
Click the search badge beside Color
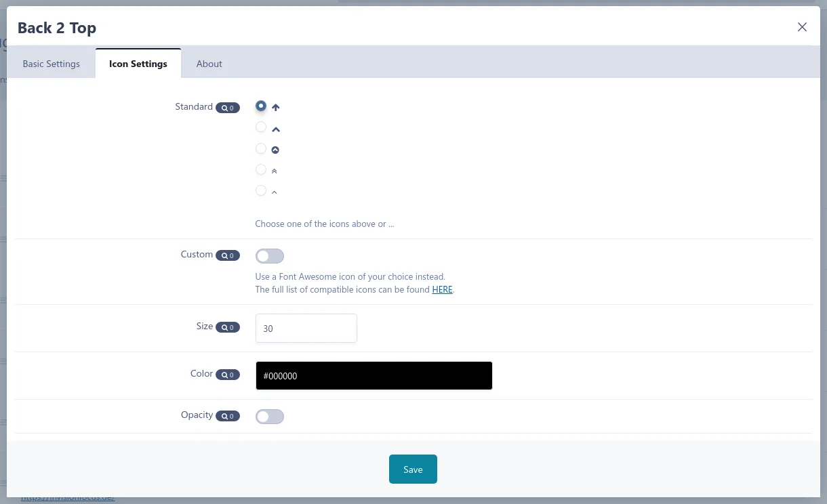pyautogui.click(x=228, y=375)
